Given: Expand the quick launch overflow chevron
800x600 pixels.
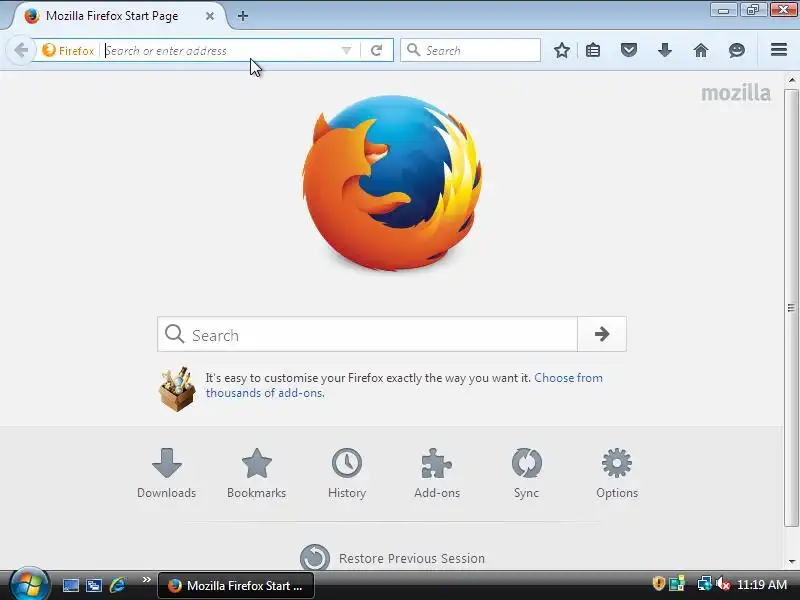Looking at the screenshot, I should point(146,580).
